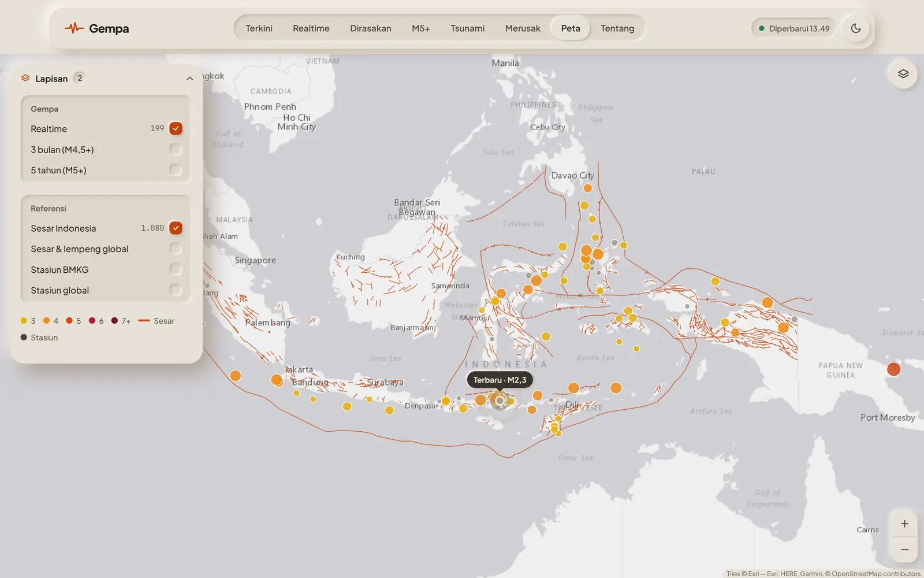The height and width of the screenshot is (578, 924).
Task: Switch to the Dirasakan tab
Action: (371, 28)
